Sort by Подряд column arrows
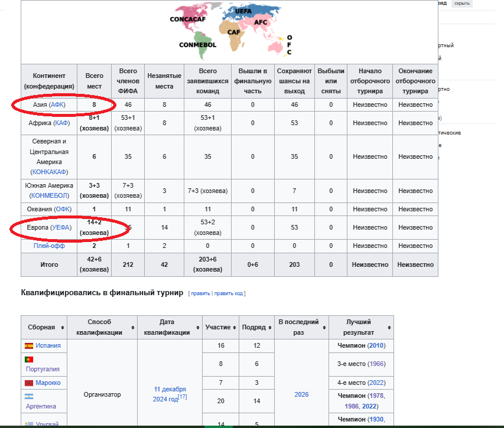Viewport: 504px width, 428px height. [269, 328]
